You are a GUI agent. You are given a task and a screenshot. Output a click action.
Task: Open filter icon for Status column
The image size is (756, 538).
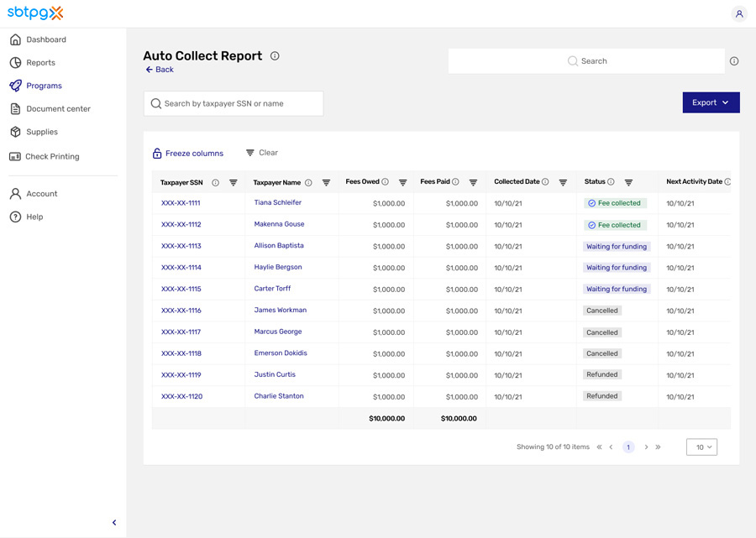click(x=628, y=183)
